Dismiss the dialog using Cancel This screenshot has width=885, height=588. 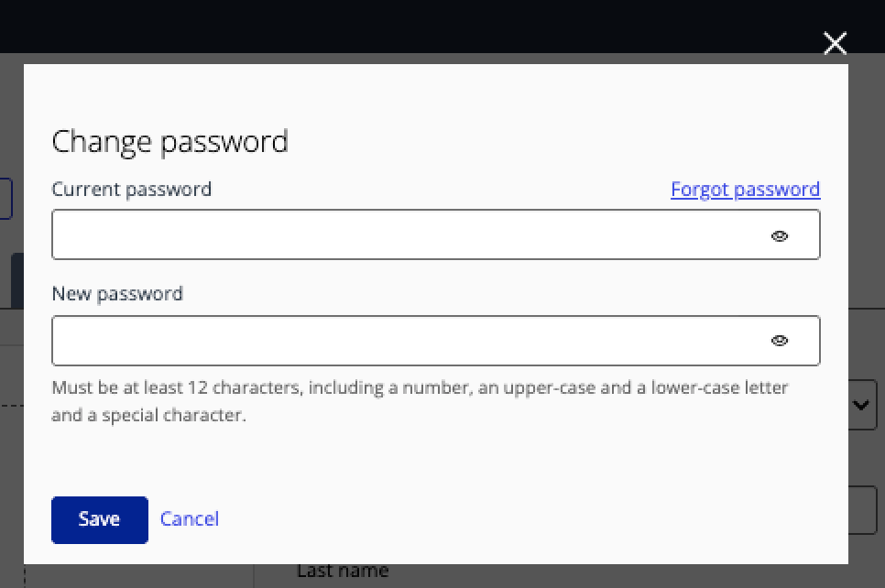tap(189, 518)
